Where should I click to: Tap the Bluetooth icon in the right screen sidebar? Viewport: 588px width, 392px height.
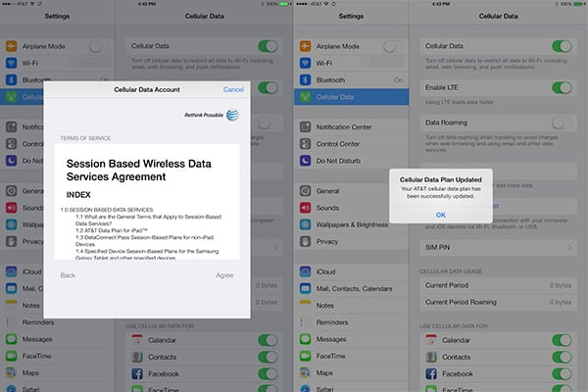(305, 80)
